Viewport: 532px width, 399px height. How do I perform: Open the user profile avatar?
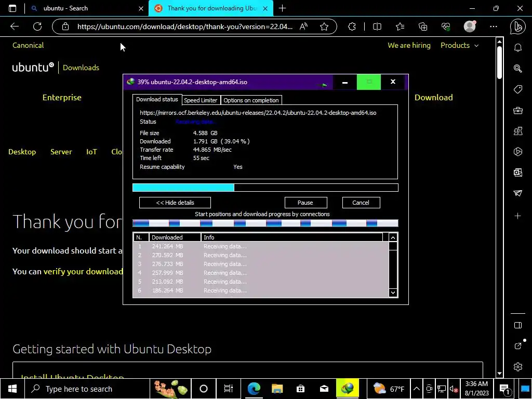point(470,26)
